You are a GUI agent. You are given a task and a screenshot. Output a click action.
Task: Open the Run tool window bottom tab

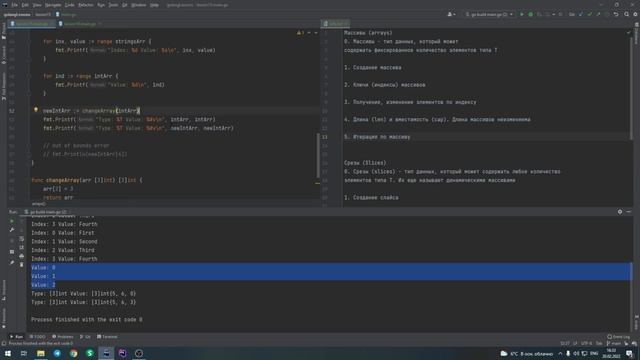click(x=17, y=337)
